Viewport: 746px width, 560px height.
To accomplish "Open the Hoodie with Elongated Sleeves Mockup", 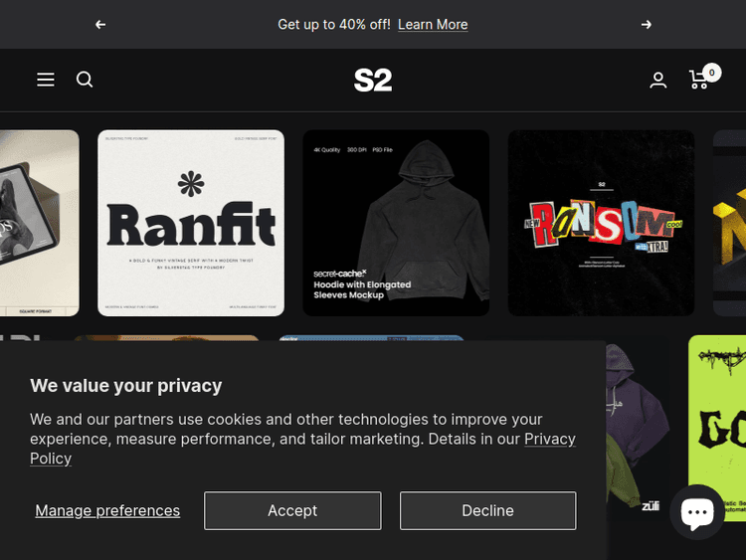I will pyautogui.click(x=396, y=223).
